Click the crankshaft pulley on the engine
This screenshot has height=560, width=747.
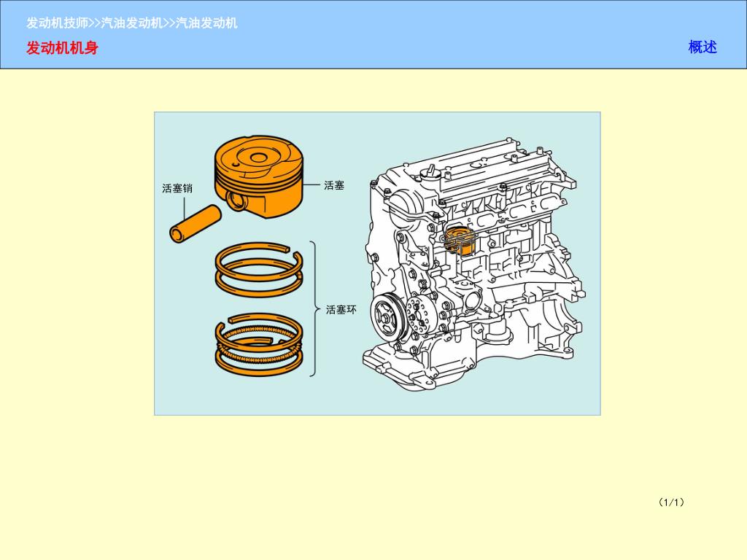click(x=388, y=318)
